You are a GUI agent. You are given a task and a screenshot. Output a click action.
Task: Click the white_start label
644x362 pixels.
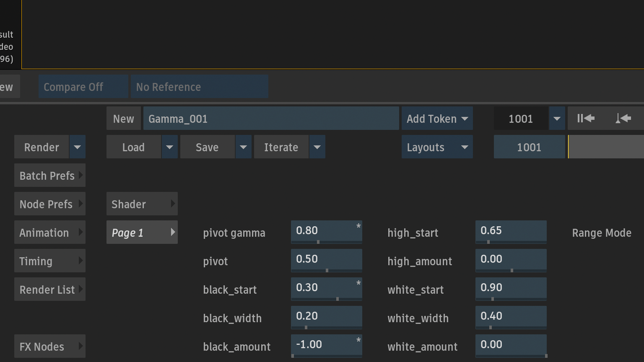(415, 290)
